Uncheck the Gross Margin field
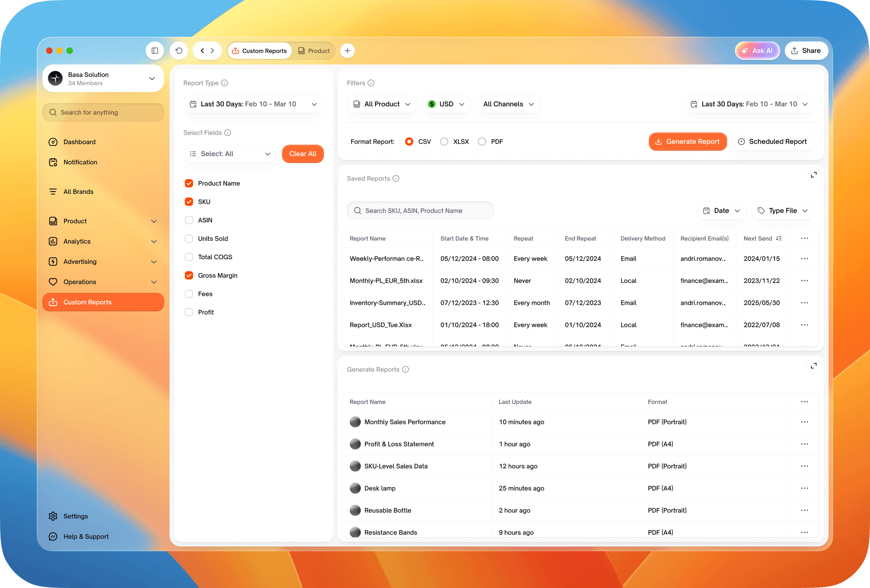 pos(189,275)
